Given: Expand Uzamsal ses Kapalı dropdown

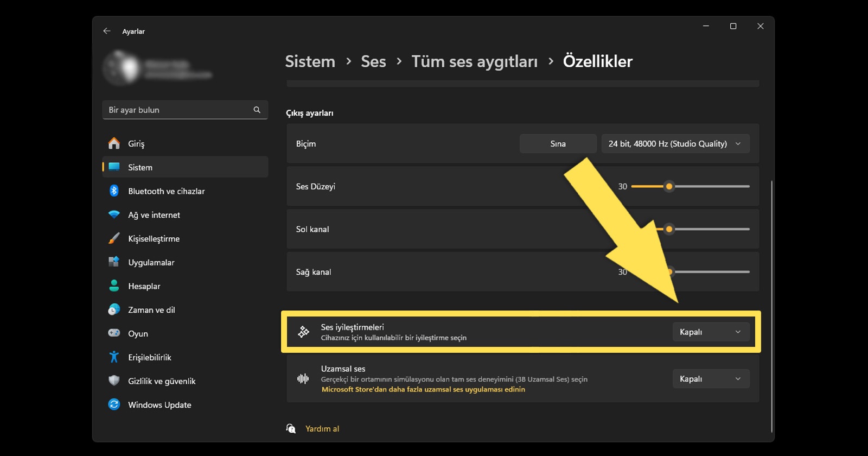Looking at the screenshot, I should (x=711, y=379).
